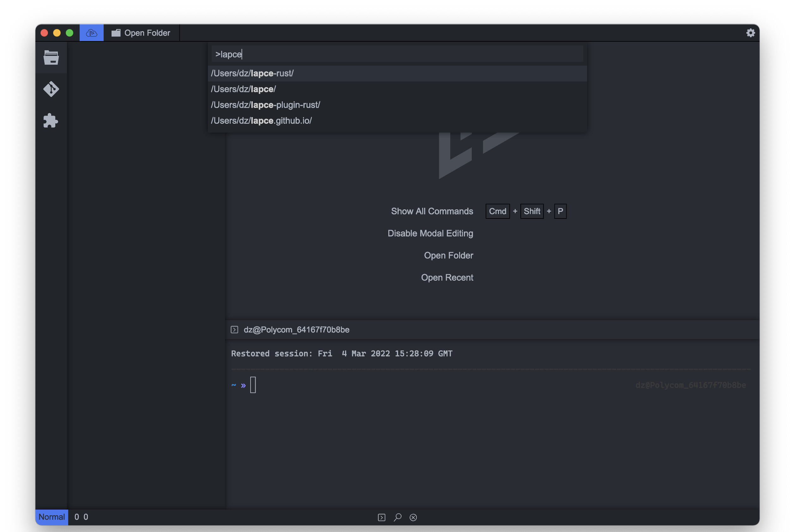Click Open Recent on welcome screen
Viewport: 795px width, 532px height.
click(447, 278)
